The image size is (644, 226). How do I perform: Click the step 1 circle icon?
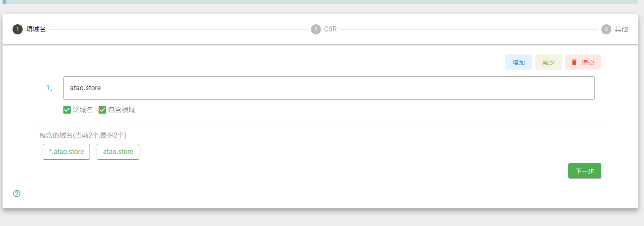[18, 29]
